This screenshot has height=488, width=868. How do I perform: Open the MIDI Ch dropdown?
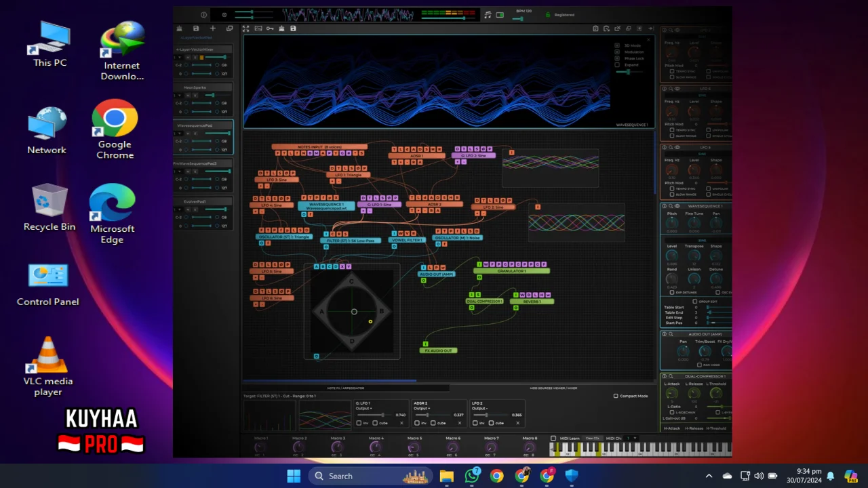tap(631, 438)
